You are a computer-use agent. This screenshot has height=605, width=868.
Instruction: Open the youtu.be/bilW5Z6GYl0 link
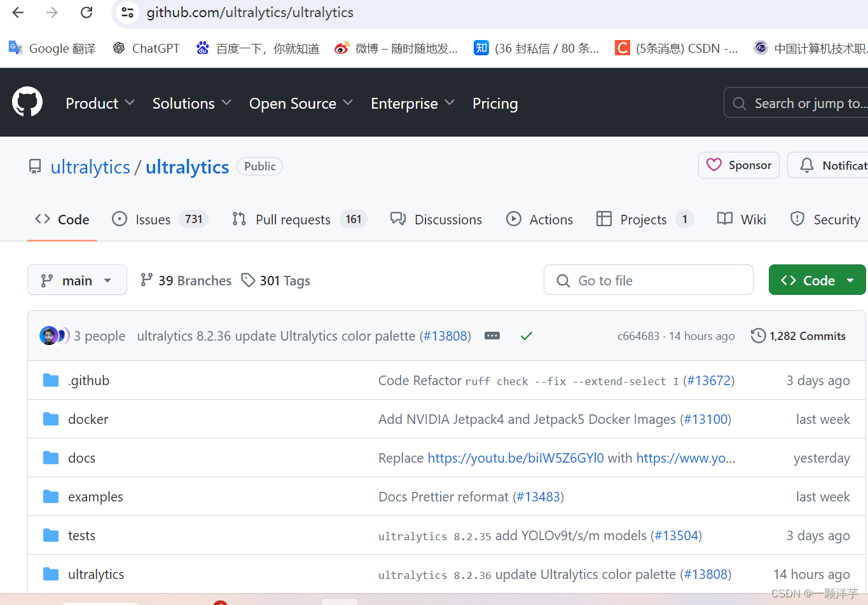click(x=516, y=458)
